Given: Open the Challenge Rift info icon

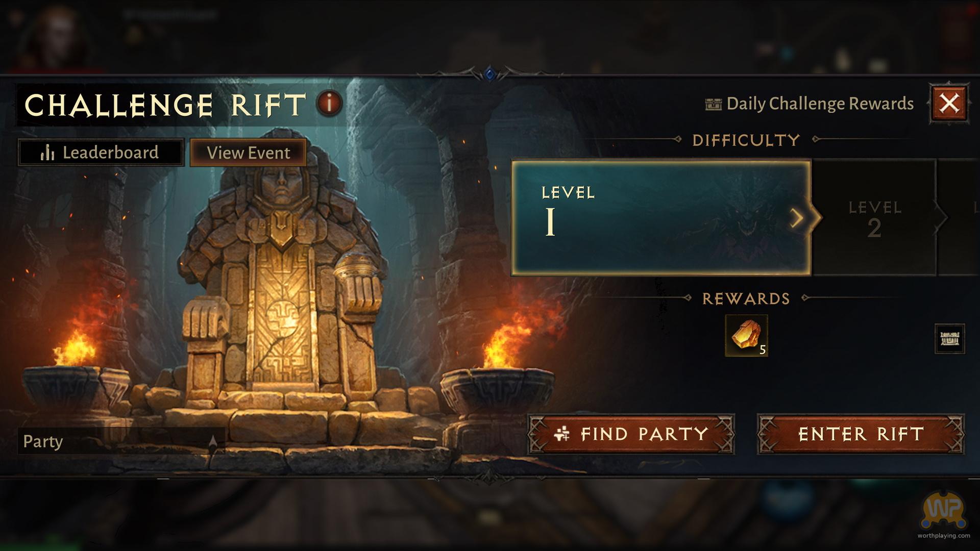Looking at the screenshot, I should click(329, 103).
